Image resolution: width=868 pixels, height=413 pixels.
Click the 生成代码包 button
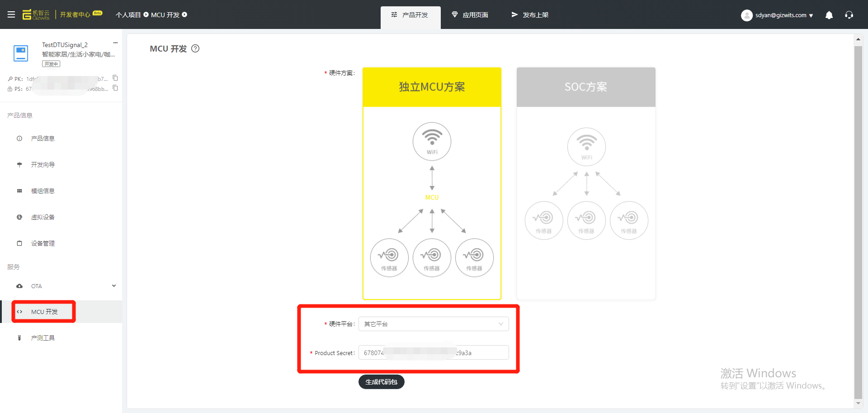pyautogui.click(x=381, y=381)
